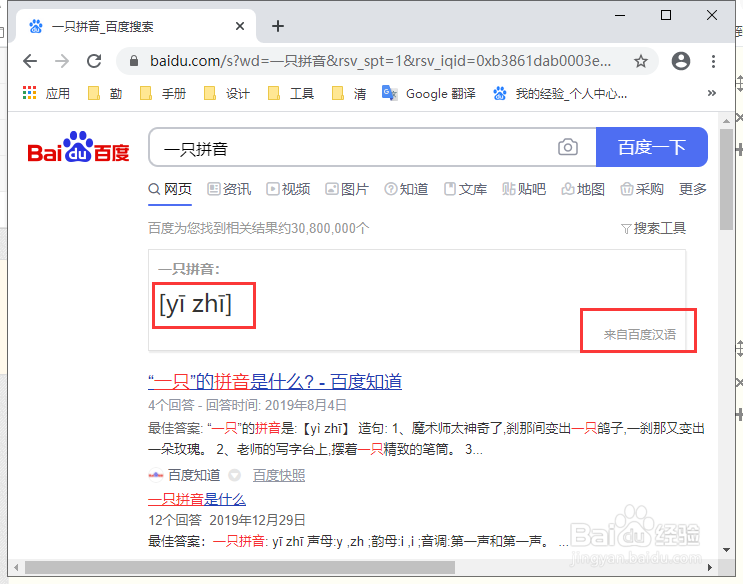Open the 应用 apps grid icon
The height and width of the screenshot is (584, 743).
pos(29,93)
